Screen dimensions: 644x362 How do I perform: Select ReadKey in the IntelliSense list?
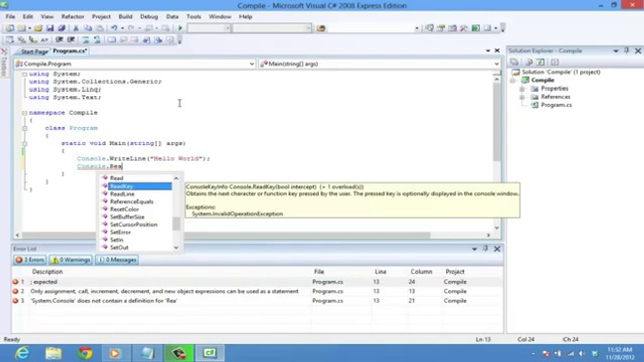point(121,186)
